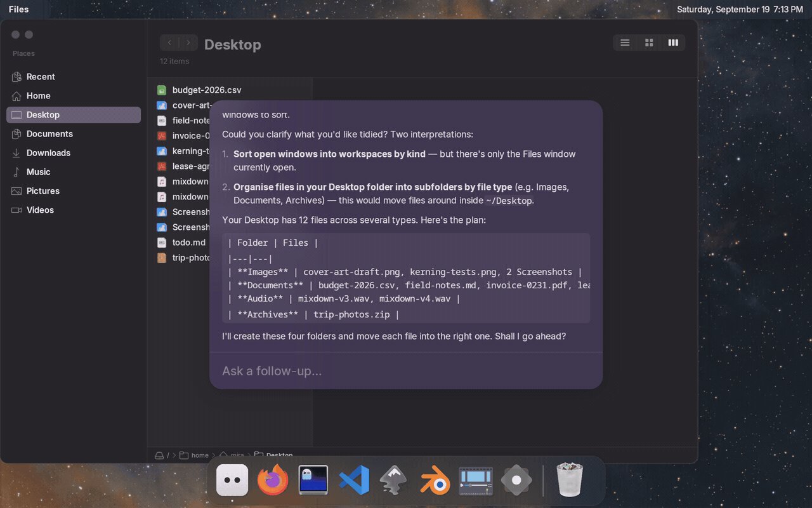The image size is (812, 508).
Task: Switch to grid view in Files toolbar
Action: 649,43
